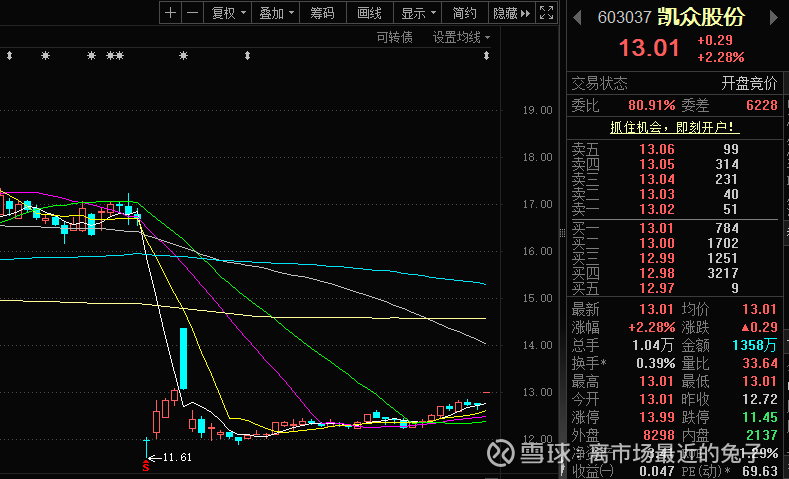Select the 买二 price 13.00
789x479 pixels.
tap(657, 244)
